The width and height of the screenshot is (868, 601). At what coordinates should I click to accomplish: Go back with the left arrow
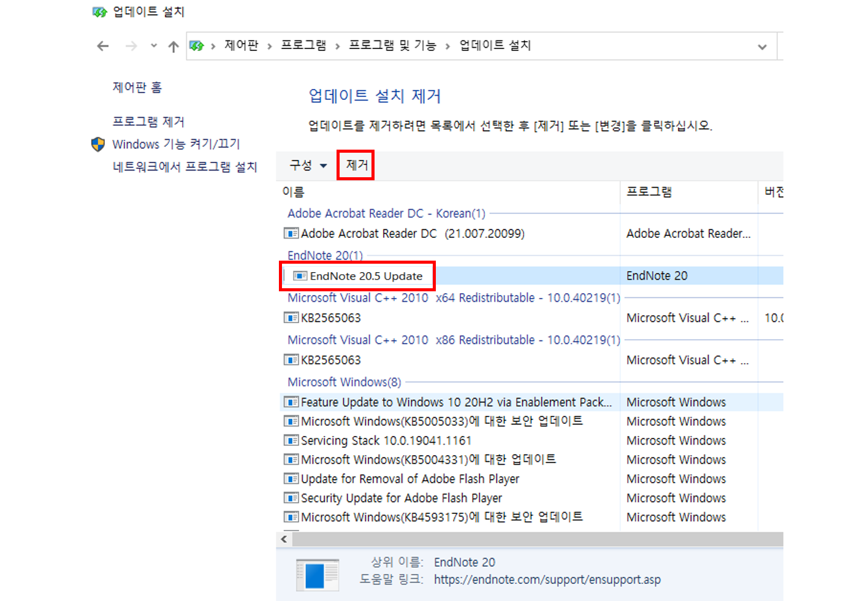pos(103,46)
